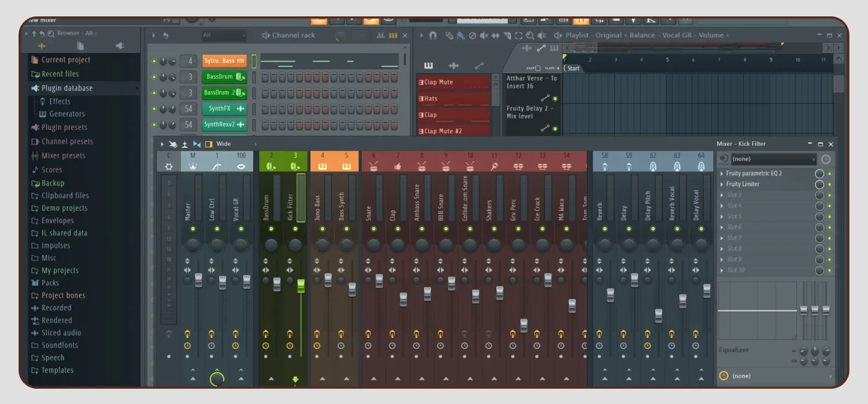The image size is (868, 404).
Task: Click the magnet snap icon in Playlist toolbar
Action: [433, 35]
